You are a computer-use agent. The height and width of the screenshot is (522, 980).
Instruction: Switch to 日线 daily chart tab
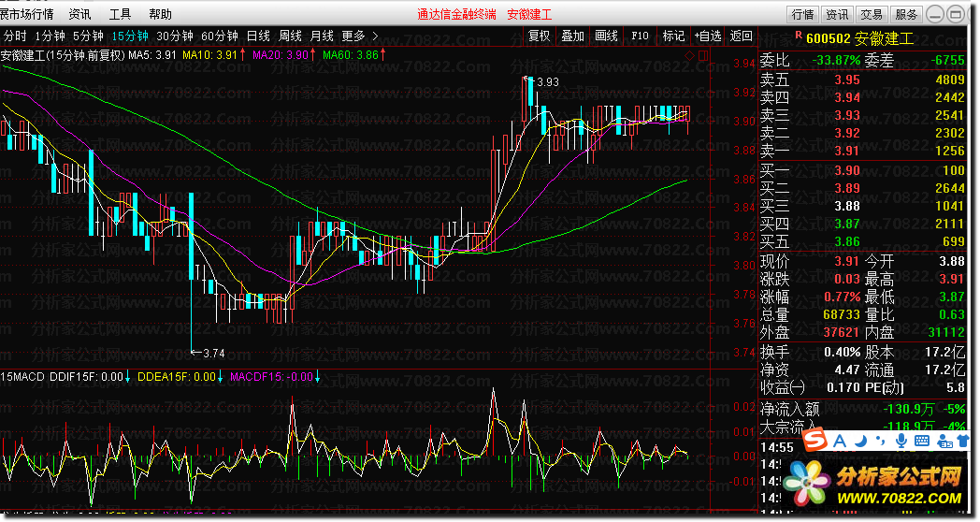click(258, 36)
